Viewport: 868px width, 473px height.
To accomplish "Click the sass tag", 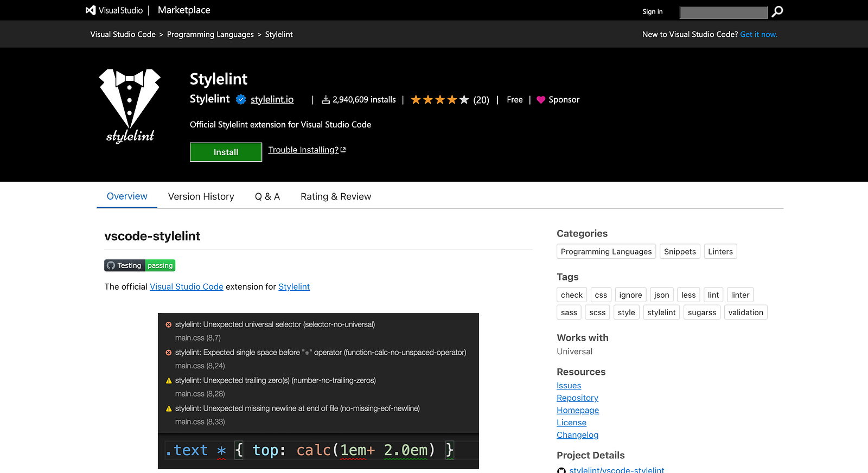I will [x=569, y=312].
